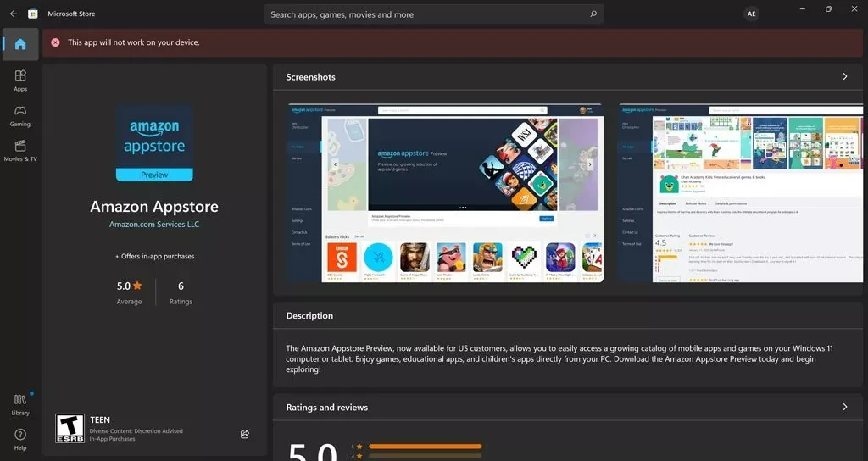Open the Amazon.com Services LLC publisher link
The height and width of the screenshot is (461, 868).
click(154, 224)
